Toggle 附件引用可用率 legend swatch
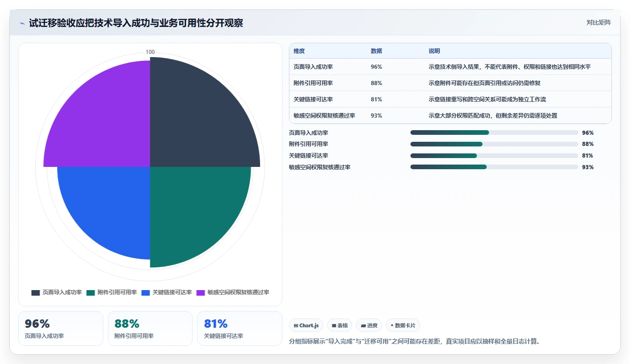630x364 pixels. (x=91, y=293)
